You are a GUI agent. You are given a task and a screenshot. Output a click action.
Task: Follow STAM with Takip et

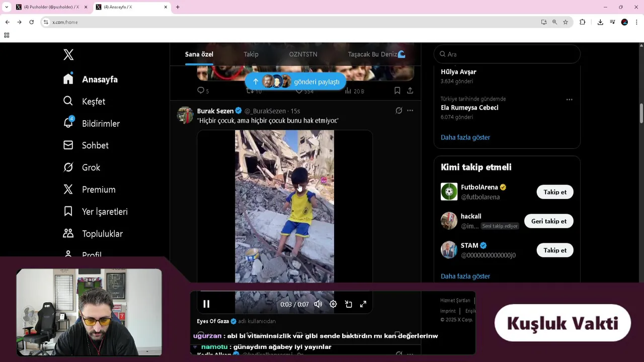click(555, 250)
